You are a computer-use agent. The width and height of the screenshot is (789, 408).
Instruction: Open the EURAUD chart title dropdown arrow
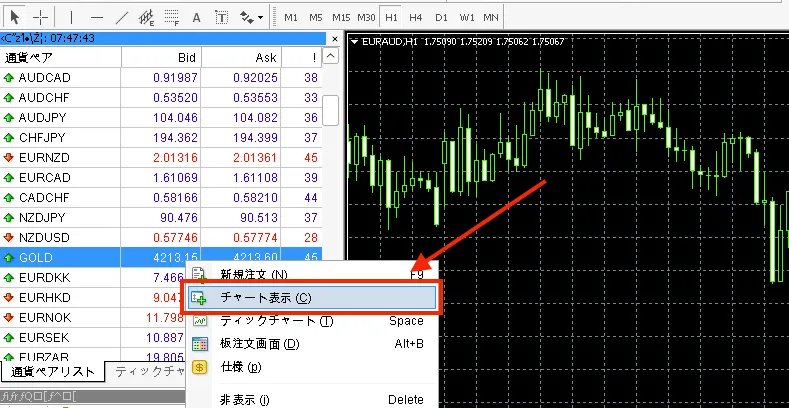coord(355,41)
